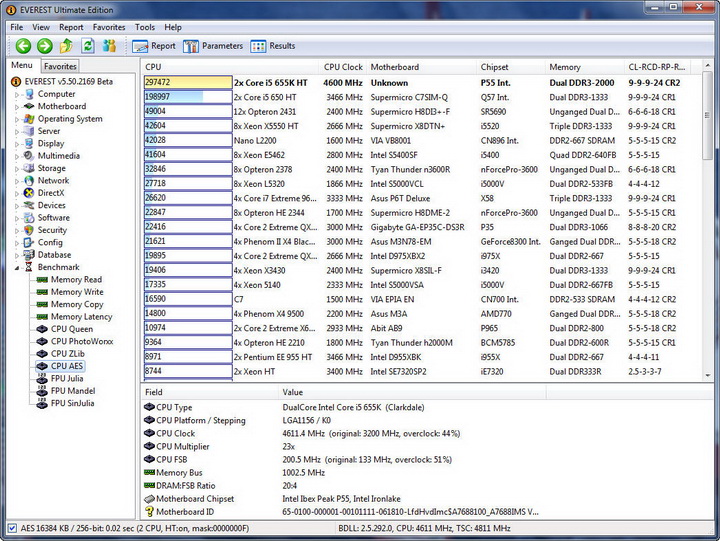Toggle the status bar AES checkbox
Viewport: 720px width, 541px height.
(x=12, y=528)
